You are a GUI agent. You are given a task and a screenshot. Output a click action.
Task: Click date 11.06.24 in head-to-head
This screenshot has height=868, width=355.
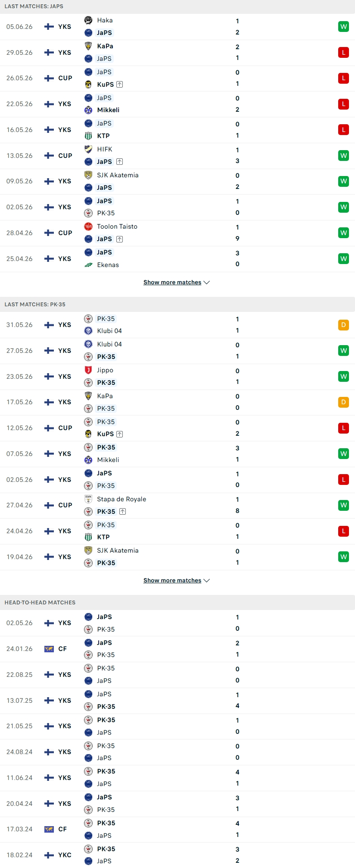(x=19, y=778)
